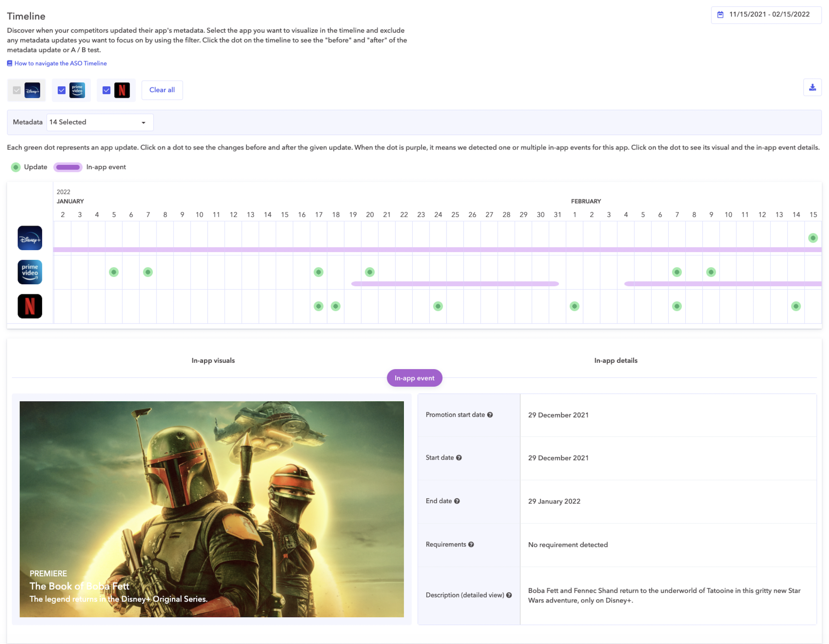The width and height of the screenshot is (829, 644).
Task: Click help icon next to Requirements
Action: [471, 544]
